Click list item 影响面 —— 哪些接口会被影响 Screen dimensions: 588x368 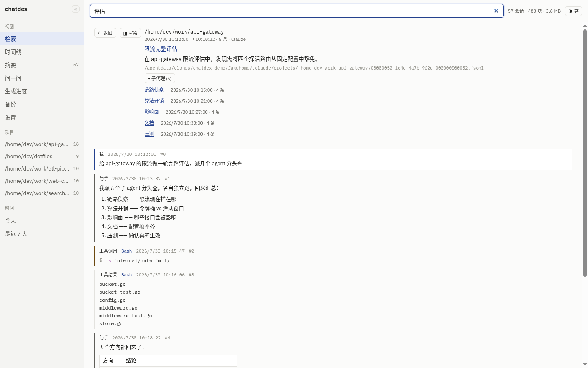142,217
